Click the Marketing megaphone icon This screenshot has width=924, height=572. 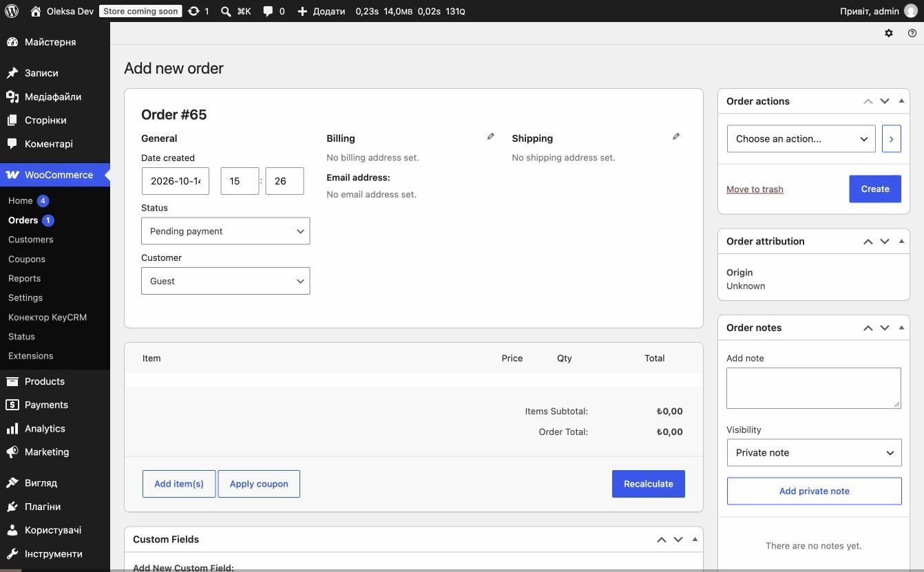coord(12,452)
